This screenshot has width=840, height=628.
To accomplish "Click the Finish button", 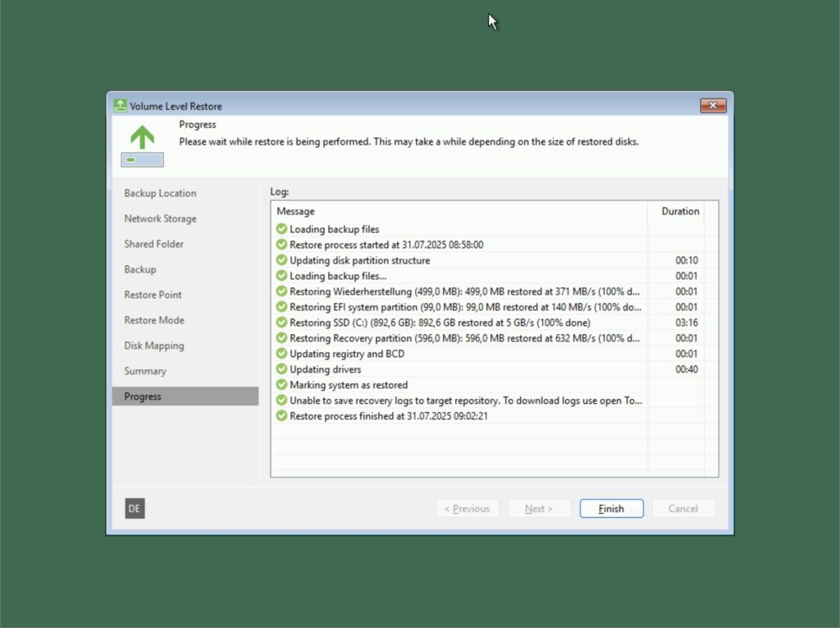I will pos(610,508).
